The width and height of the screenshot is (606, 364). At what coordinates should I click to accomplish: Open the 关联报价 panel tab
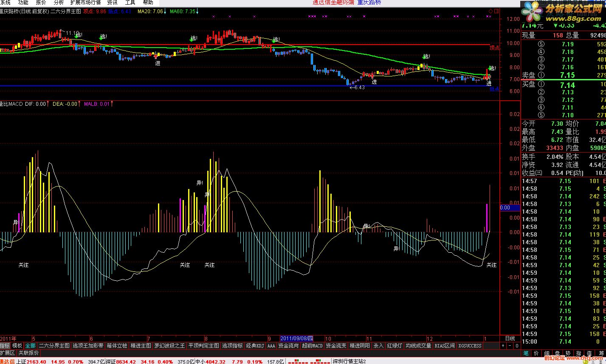pos(28,353)
